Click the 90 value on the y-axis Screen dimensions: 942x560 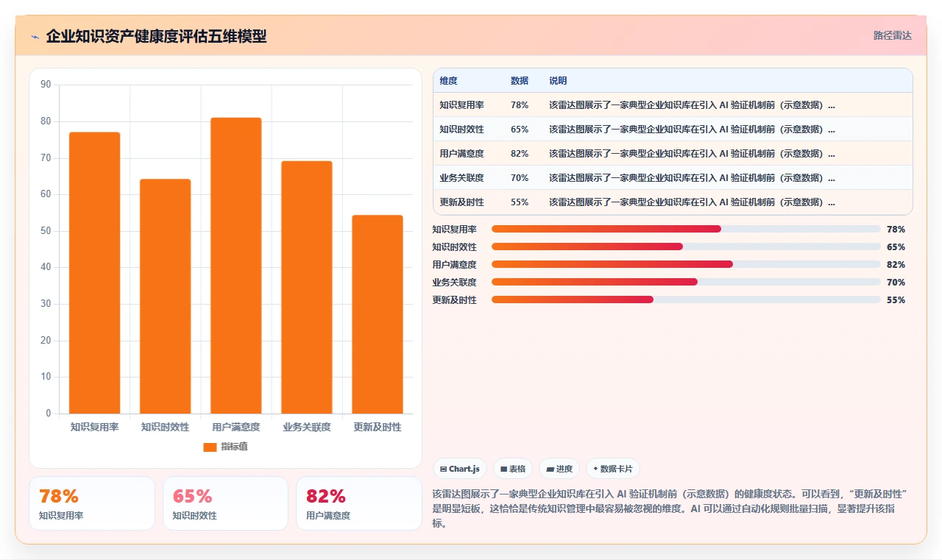[x=46, y=85]
